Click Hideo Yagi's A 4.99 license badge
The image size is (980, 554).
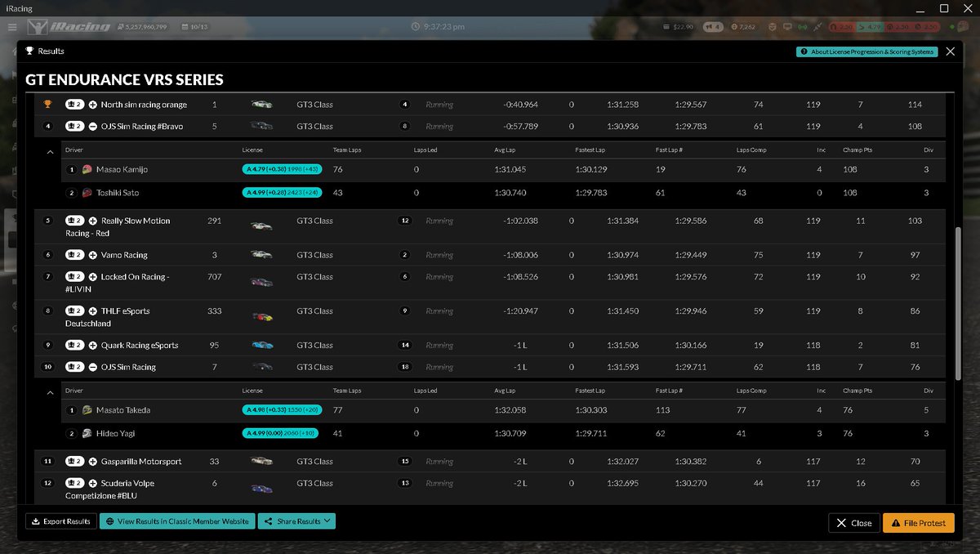(281, 433)
